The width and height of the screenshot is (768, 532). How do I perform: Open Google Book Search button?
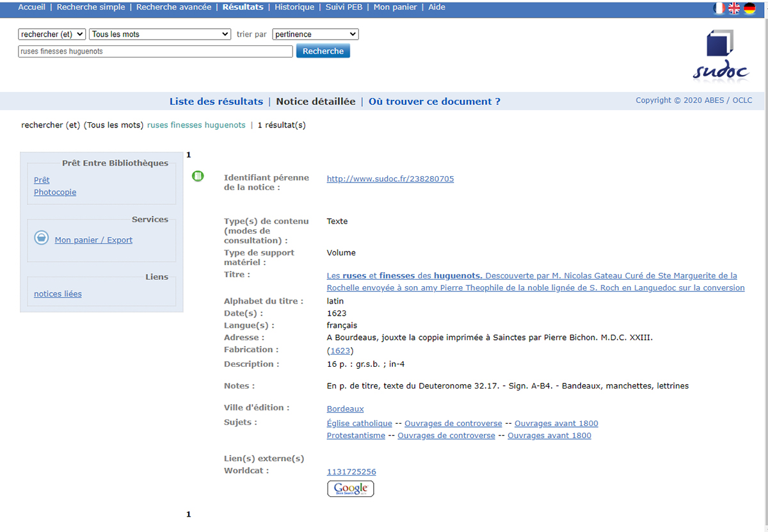click(x=351, y=489)
